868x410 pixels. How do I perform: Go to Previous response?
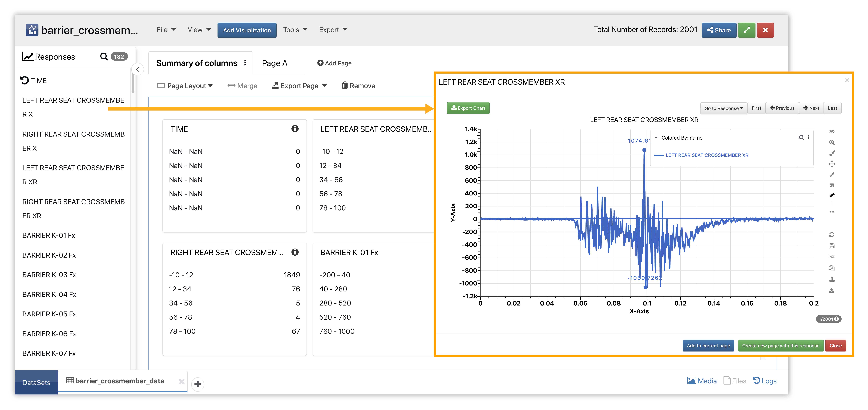click(782, 108)
